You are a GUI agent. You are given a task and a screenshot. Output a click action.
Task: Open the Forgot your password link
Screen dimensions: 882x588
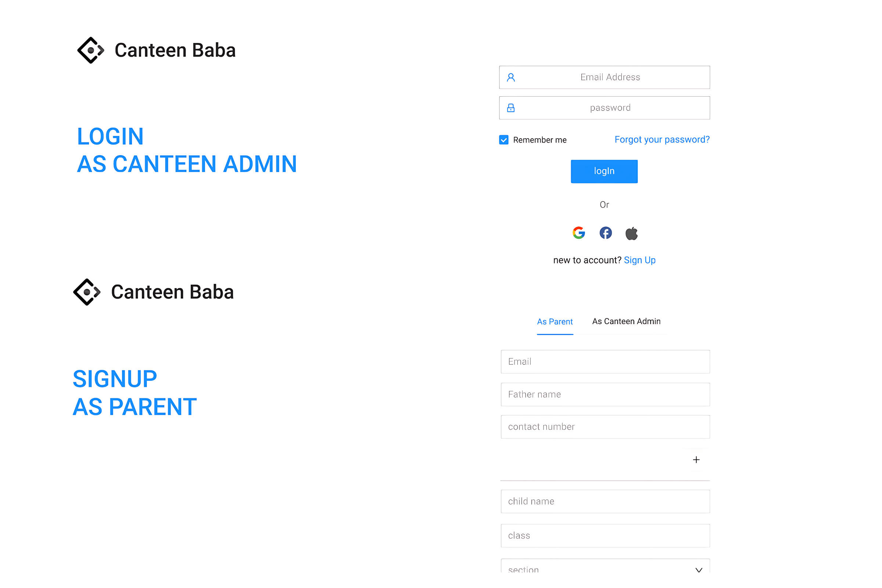662,140
